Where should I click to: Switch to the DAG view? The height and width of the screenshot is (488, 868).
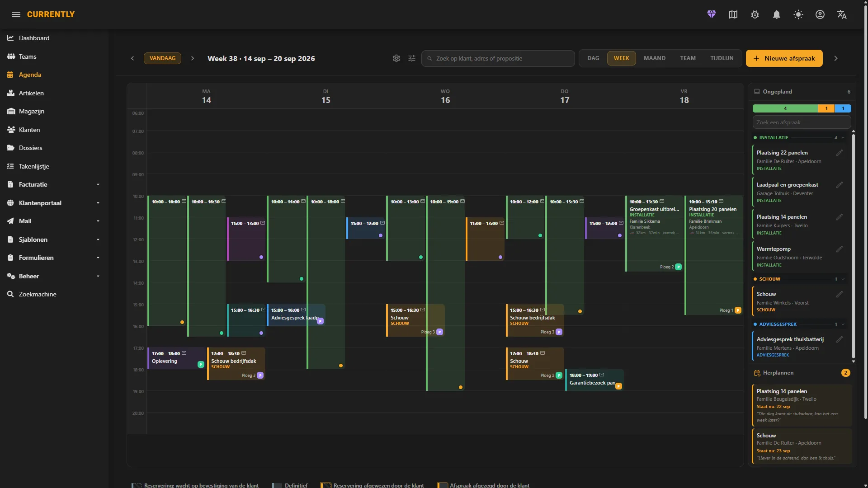tap(593, 58)
